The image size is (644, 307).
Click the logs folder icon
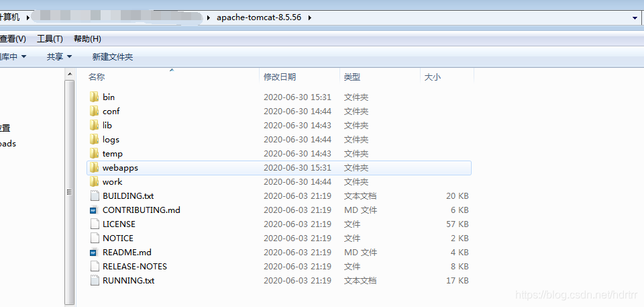click(95, 140)
